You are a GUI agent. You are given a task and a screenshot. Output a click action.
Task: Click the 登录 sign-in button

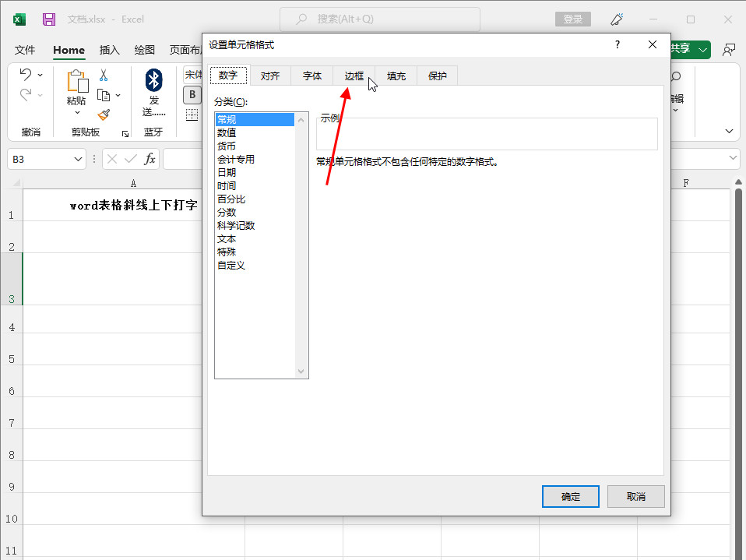(x=573, y=19)
